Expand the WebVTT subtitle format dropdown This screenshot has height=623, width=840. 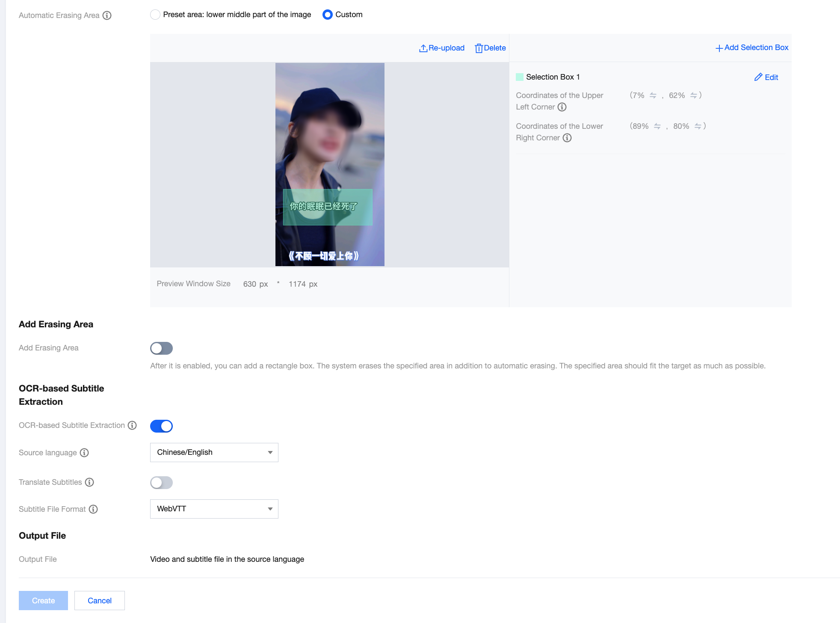(x=214, y=509)
